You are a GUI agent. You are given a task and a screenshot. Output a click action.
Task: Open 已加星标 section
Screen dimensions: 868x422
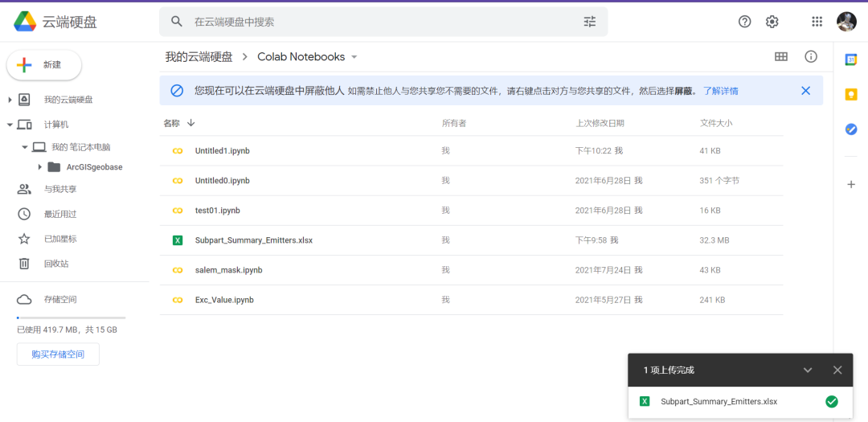pyautogui.click(x=60, y=239)
